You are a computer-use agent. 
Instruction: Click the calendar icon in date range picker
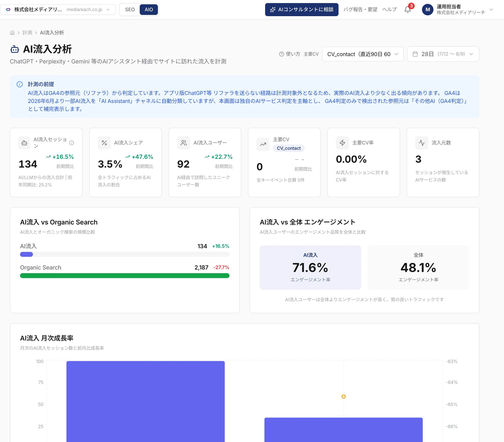415,54
